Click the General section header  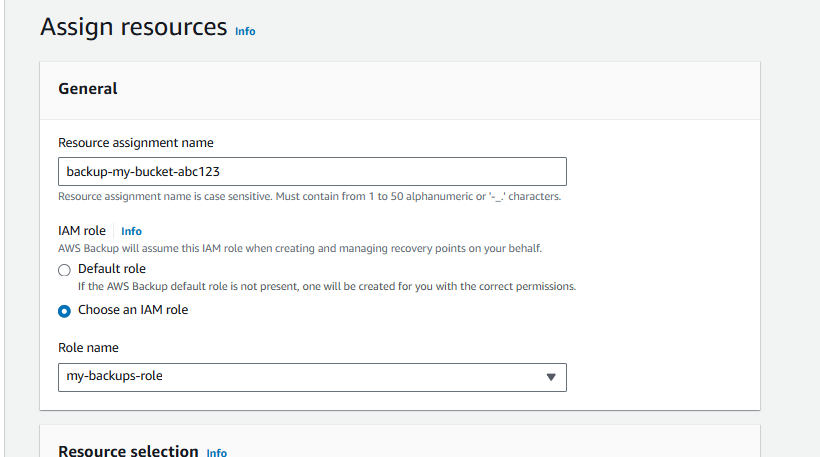pyautogui.click(x=88, y=89)
